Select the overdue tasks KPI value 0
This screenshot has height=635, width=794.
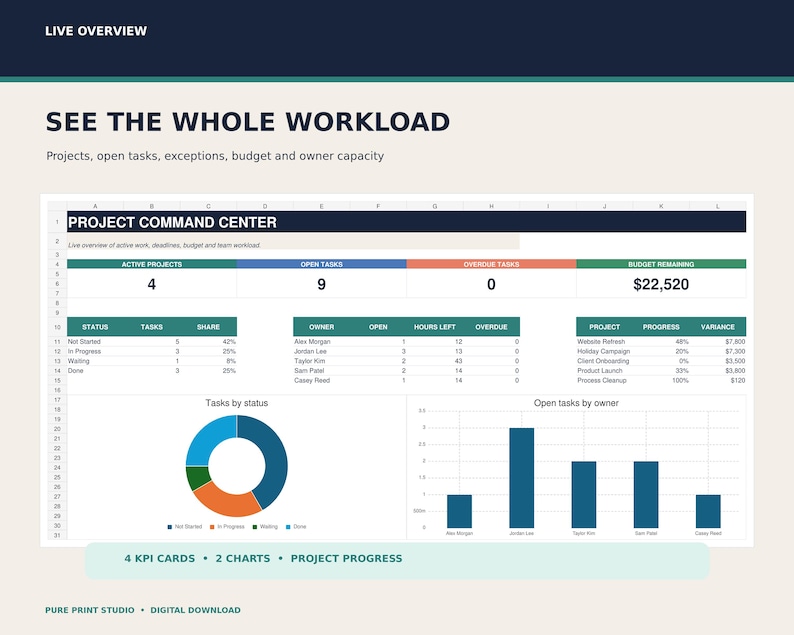point(491,284)
